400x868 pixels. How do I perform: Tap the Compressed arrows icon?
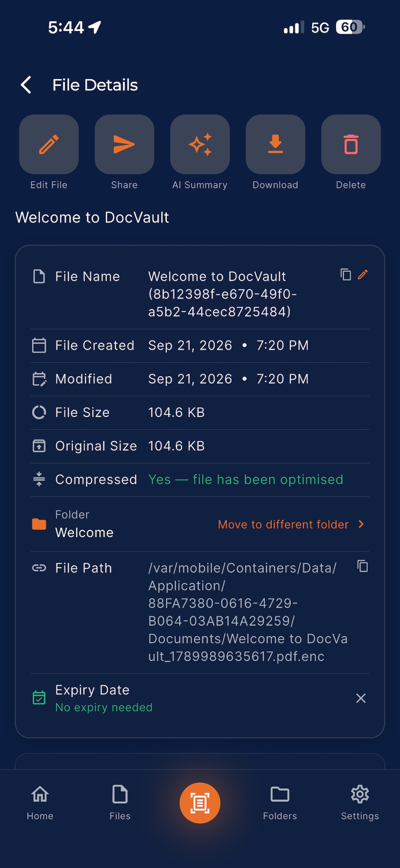tap(39, 479)
